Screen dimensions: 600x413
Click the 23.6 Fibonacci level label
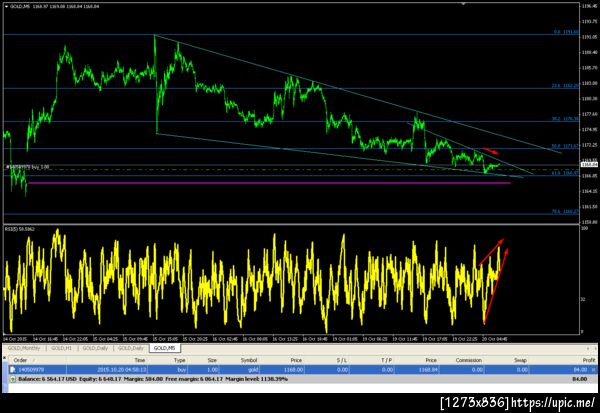[565, 86]
